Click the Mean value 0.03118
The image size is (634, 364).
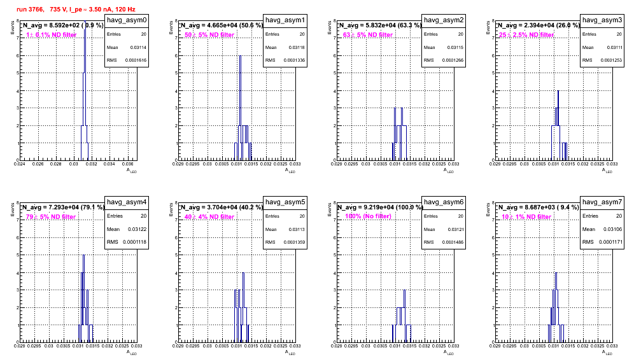tap(297, 47)
